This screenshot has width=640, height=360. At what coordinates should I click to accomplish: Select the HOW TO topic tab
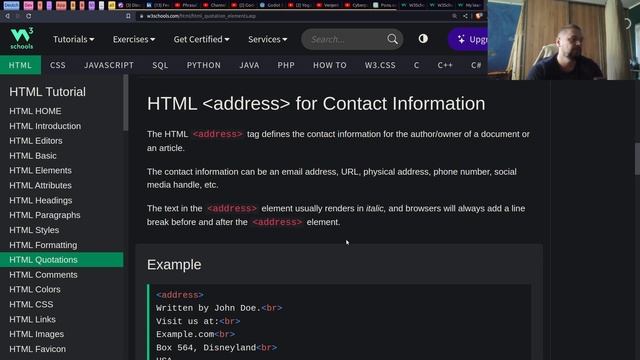(330, 65)
